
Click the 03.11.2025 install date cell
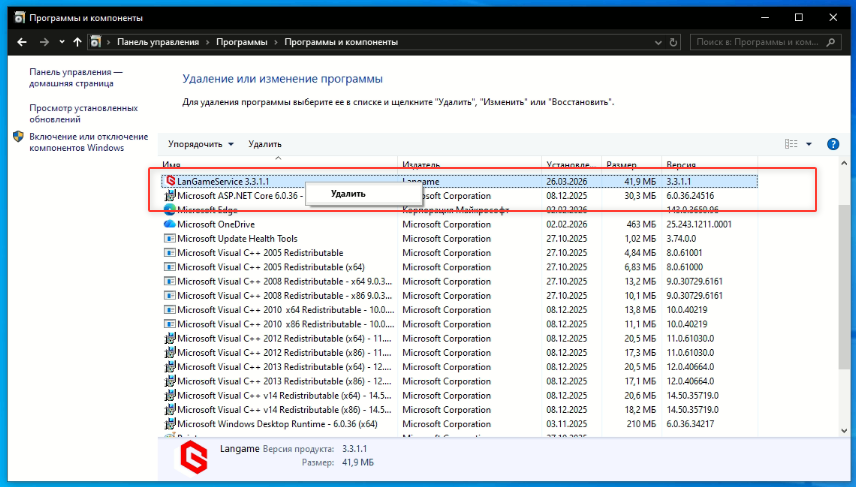[x=567, y=424]
